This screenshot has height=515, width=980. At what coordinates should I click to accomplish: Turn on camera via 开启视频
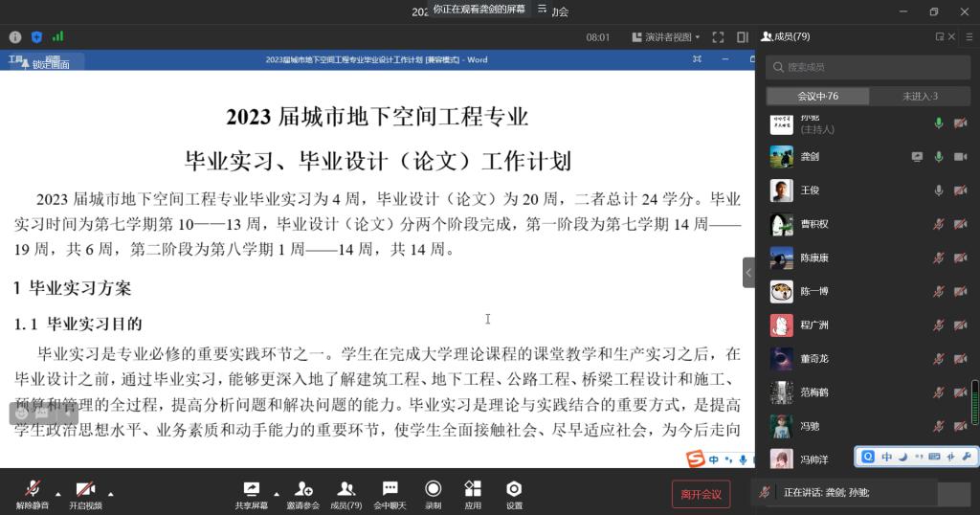pos(85,489)
